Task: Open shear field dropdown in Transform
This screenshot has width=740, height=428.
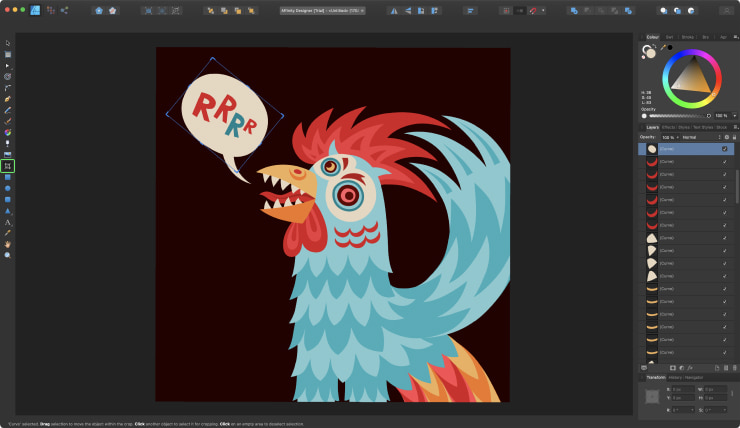Action: click(724, 410)
